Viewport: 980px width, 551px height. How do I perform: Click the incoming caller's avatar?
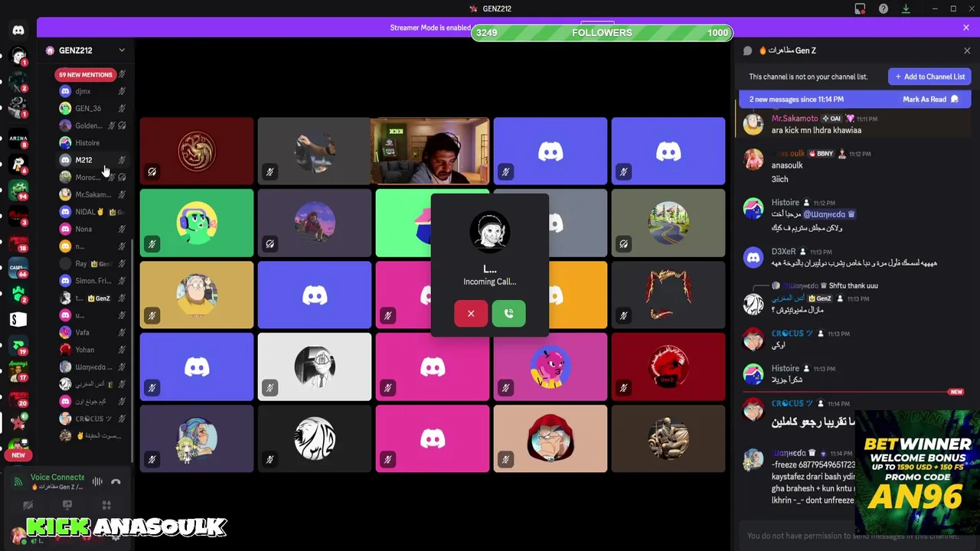click(490, 231)
